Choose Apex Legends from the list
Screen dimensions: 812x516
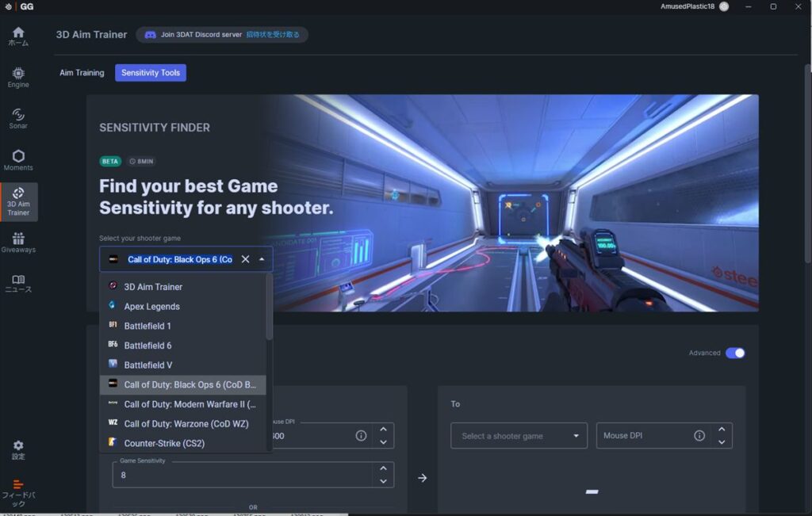[x=151, y=306]
